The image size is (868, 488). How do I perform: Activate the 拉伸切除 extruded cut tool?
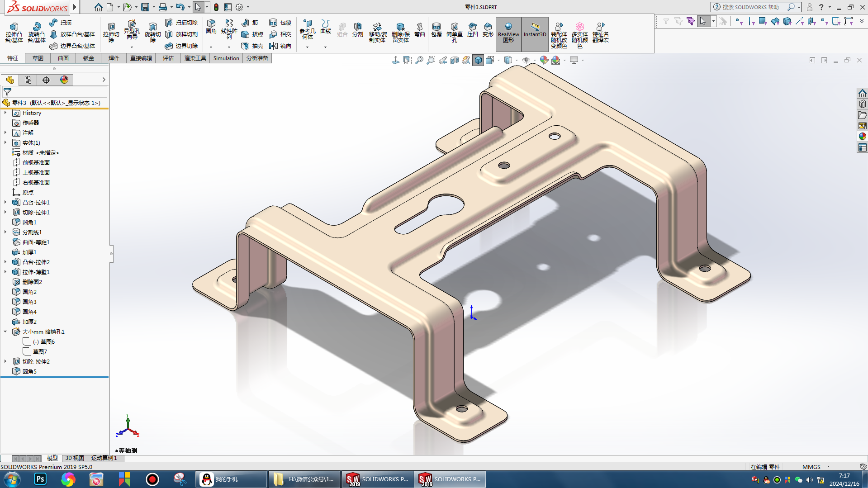click(111, 33)
